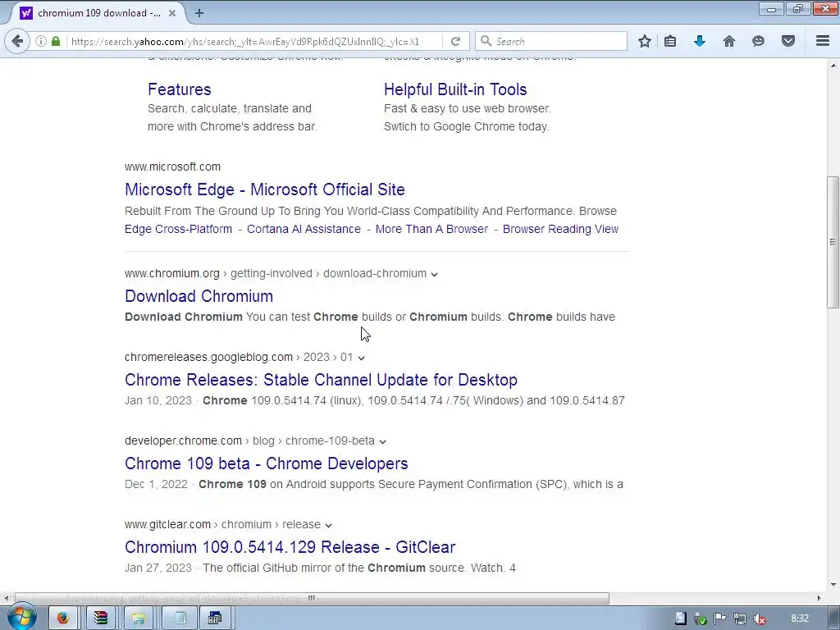Click the green shield check tray icon
Screen dimensions: 840x630
click(701, 619)
